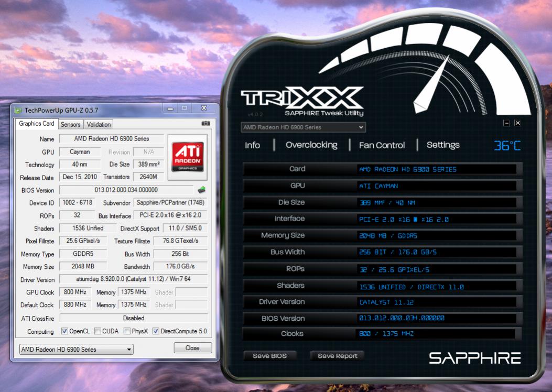Image resolution: width=552 pixels, height=392 pixels.
Task: Close the GPU-Z window with X
Action: pos(204,108)
